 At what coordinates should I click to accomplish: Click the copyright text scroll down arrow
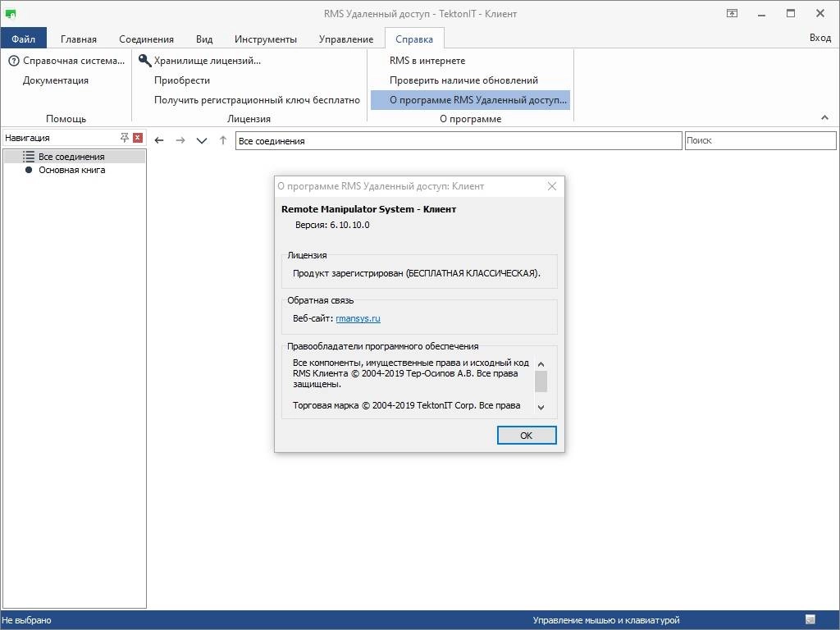pyautogui.click(x=541, y=407)
